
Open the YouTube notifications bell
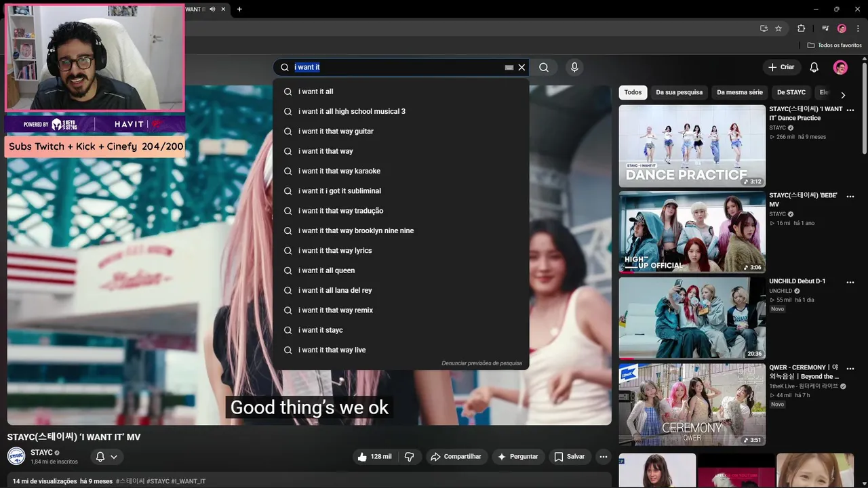814,67
